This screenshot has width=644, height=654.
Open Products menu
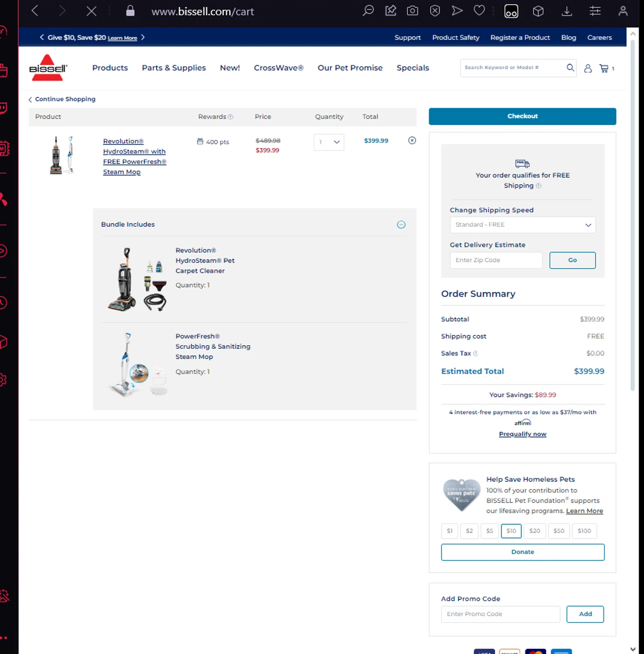click(110, 68)
